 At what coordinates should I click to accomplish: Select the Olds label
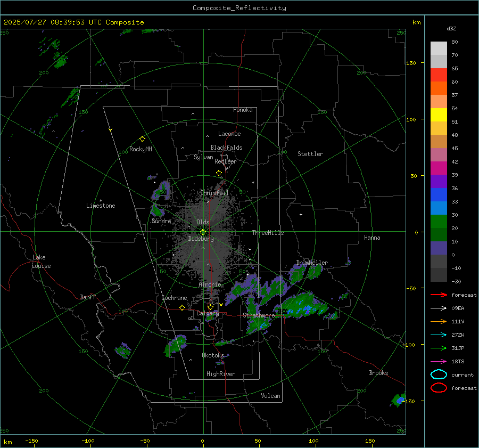coord(203,222)
